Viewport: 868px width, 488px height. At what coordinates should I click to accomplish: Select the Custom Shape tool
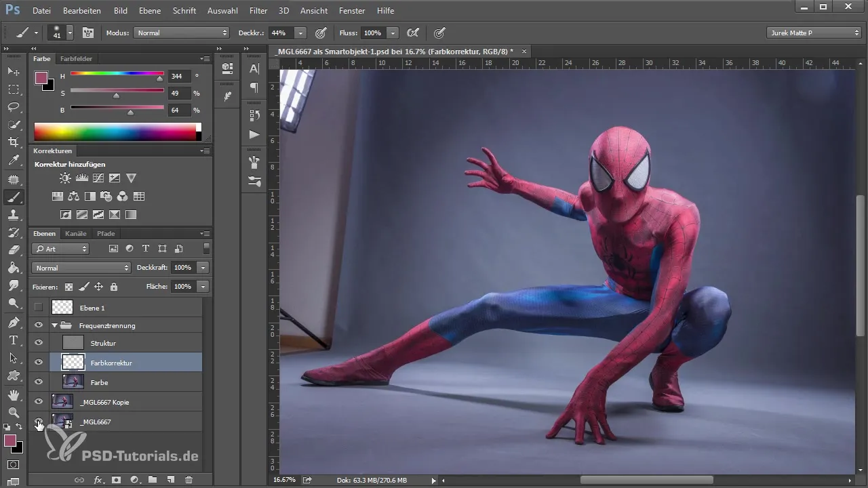click(x=13, y=375)
